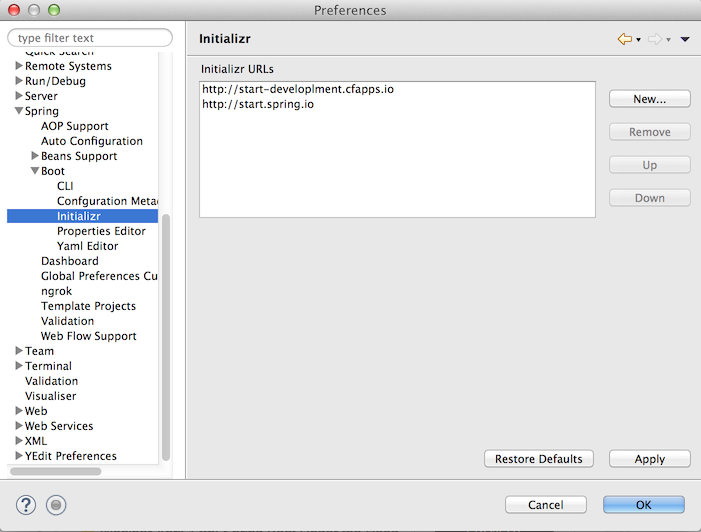Confirm with the OK button
This screenshot has height=532, width=701.
(644, 505)
